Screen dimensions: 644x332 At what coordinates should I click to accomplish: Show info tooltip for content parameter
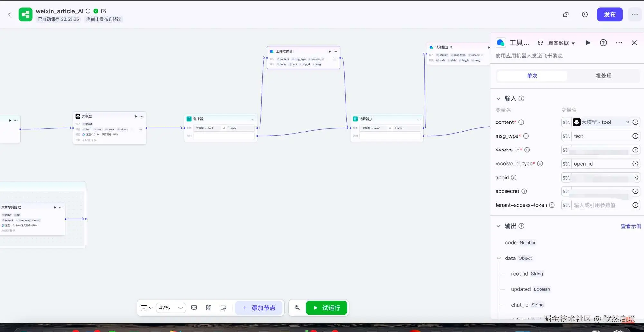(x=521, y=122)
